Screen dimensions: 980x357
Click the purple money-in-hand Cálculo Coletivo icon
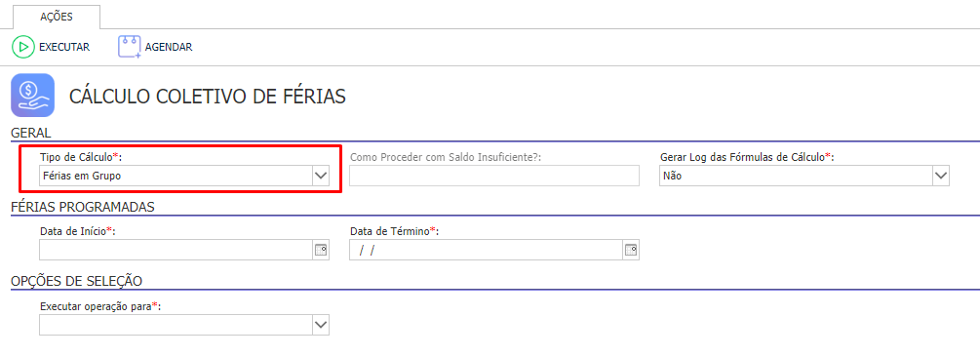tap(32, 95)
